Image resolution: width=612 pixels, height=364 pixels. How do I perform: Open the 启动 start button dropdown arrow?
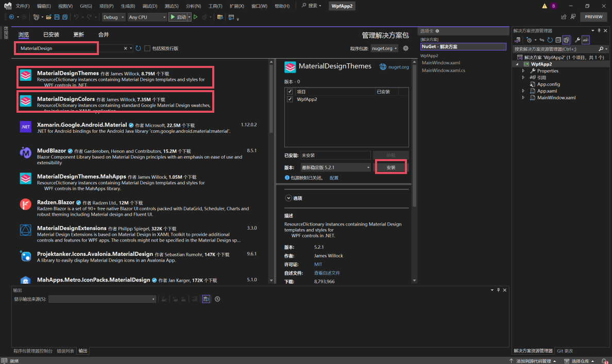189,17
